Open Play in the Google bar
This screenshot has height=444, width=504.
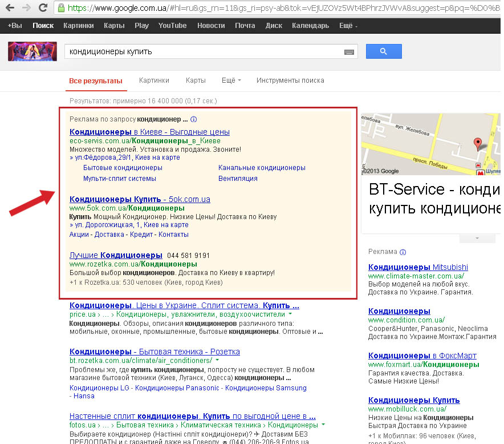pyautogui.click(x=142, y=26)
